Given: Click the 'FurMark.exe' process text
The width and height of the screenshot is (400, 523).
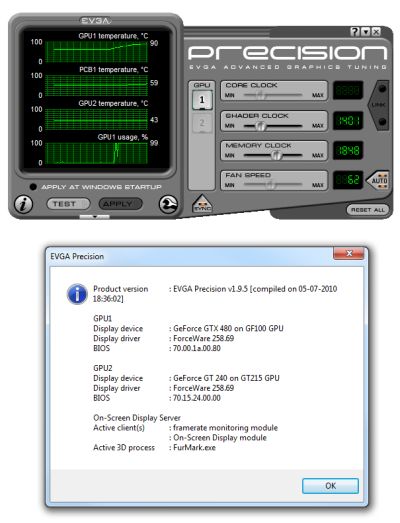Looking at the screenshot, I should [194, 448].
